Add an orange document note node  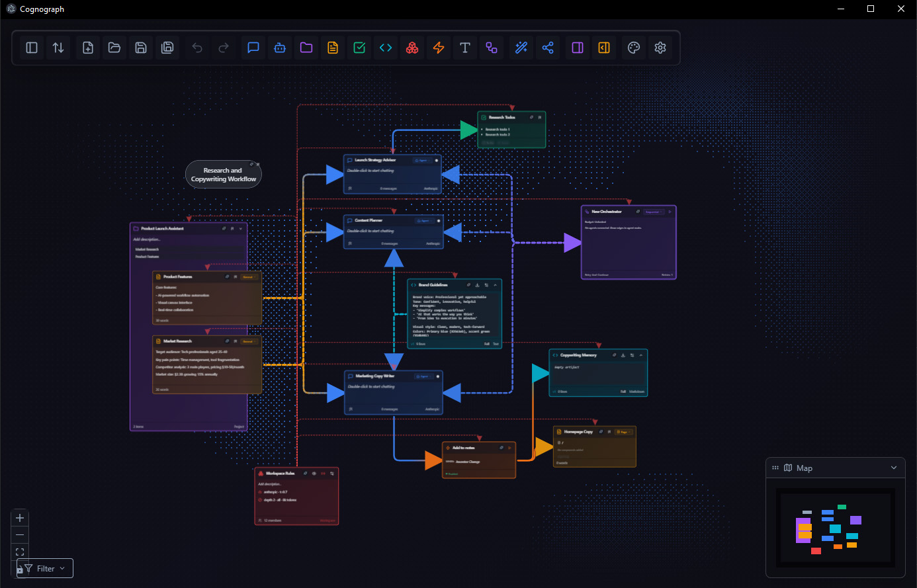pos(332,47)
